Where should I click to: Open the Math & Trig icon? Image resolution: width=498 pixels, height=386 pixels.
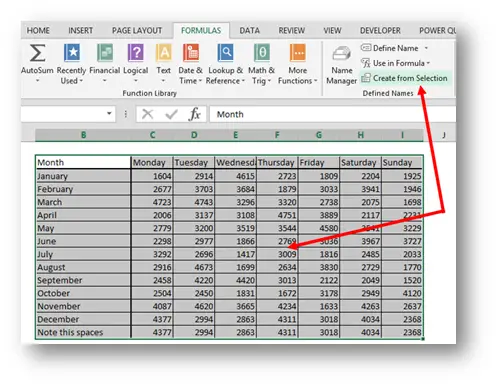[x=262, y=53]
